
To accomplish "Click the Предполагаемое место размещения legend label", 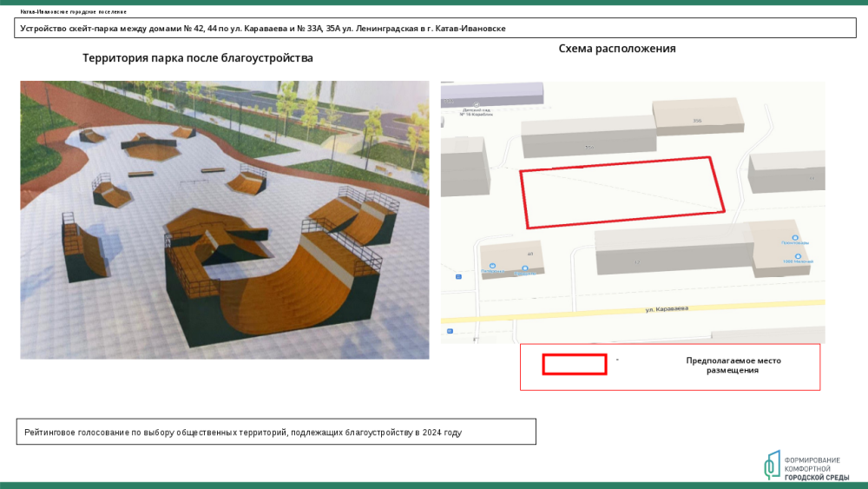I will click(x=733, y=366).
